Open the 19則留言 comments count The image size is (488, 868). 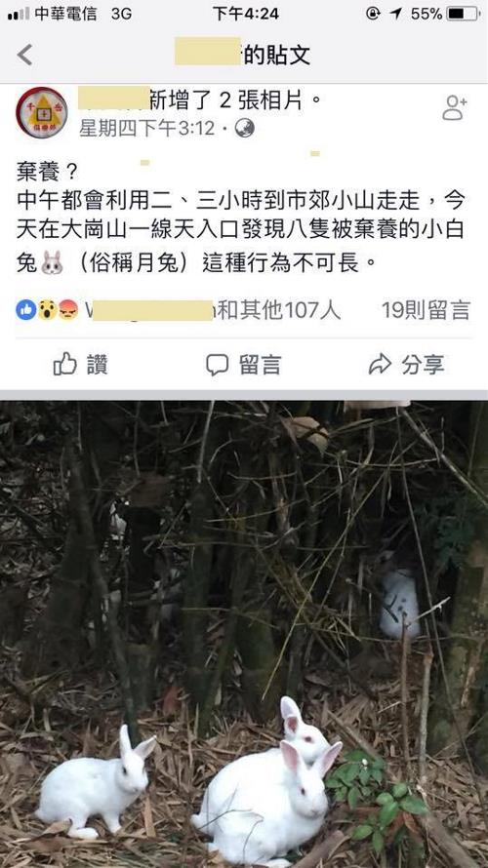point(426,310)
